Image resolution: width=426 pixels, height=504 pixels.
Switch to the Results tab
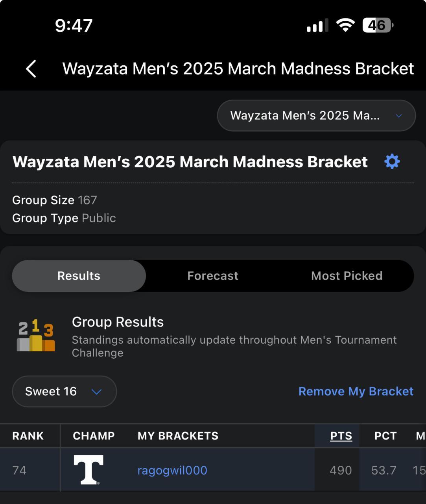[79, 276]
